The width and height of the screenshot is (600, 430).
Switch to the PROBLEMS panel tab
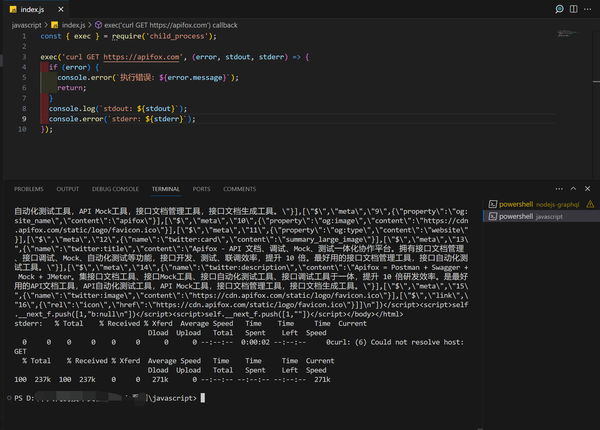coord(28,188)
